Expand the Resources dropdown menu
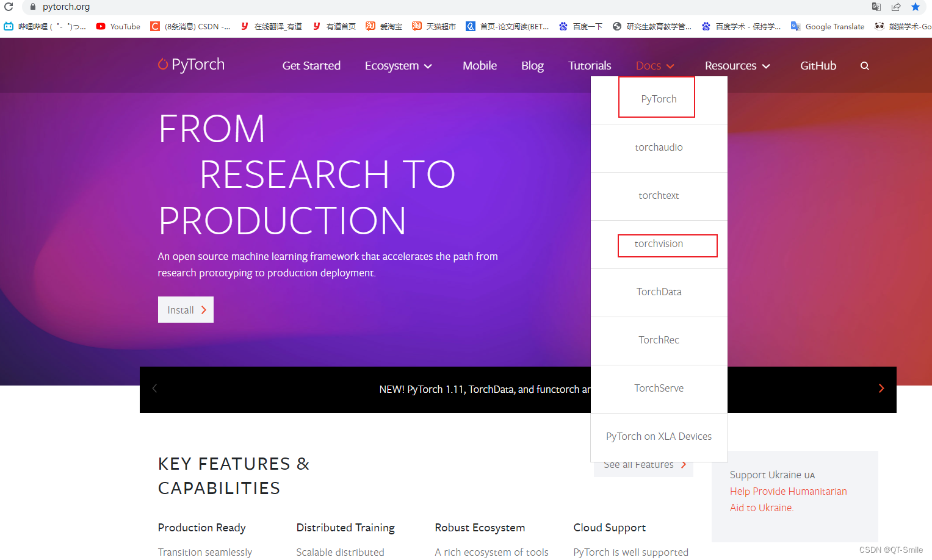Image resolution: width=932 pixels, height=560 pixels. (737, 66)
